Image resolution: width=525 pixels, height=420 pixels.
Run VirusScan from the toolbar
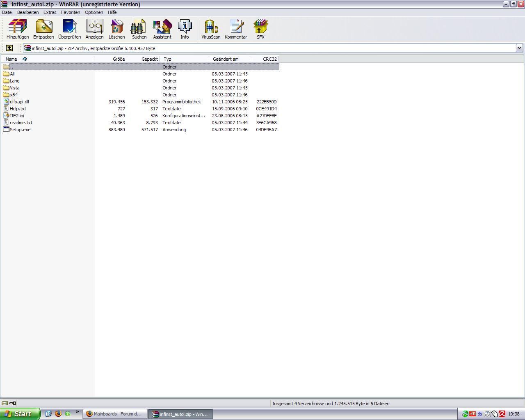pos(211,29)
